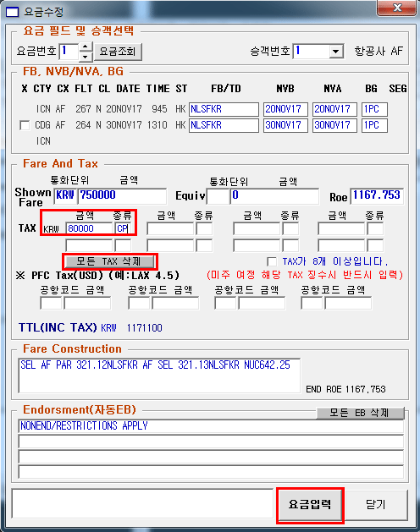The height and width of the screenshot is (532, 420).
Task: Click the window icon beside 요금수정 title
Action: 12,12
